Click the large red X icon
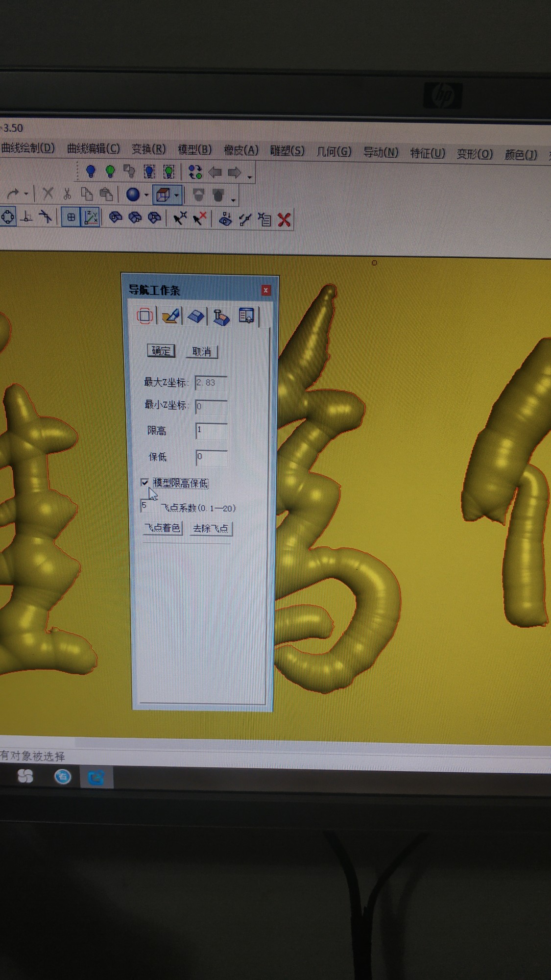Image resolution: width=551 pixels, height=980 pixels. point(284,220)
